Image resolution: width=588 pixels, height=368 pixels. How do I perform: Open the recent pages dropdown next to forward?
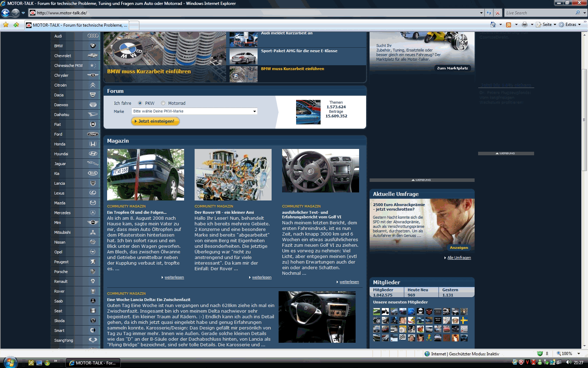point(23,13)
